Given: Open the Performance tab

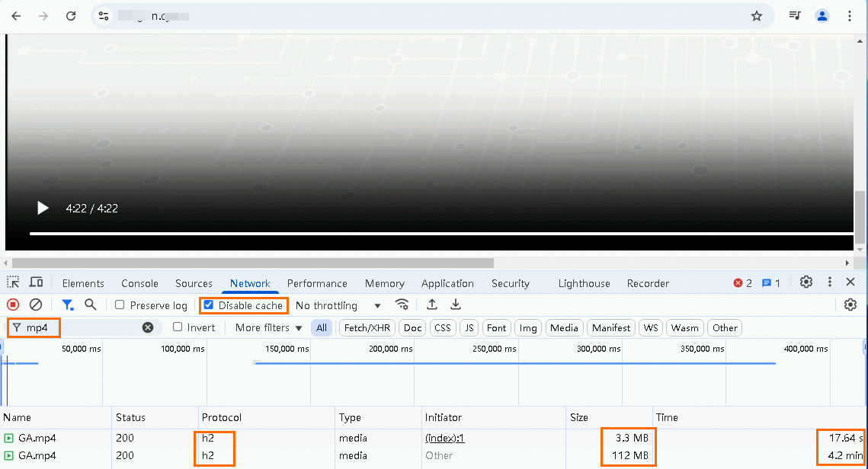Looking at the screenshot, I should [x=317, y=283].
